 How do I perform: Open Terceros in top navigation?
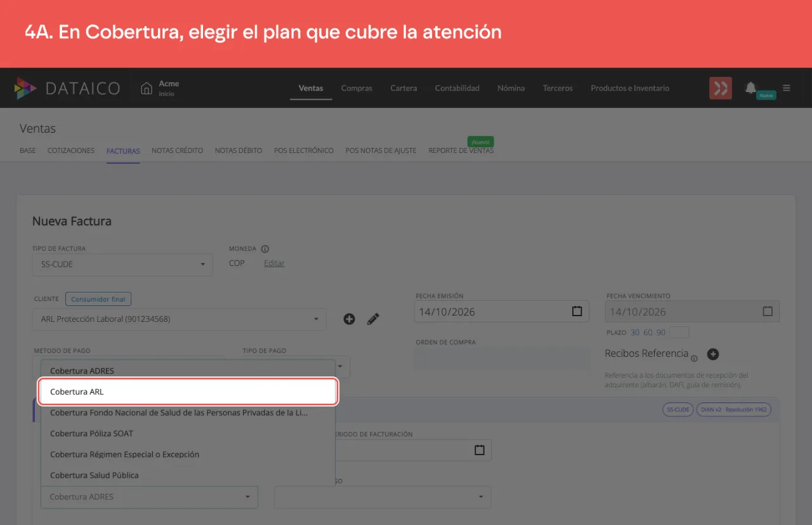tap(558, 88)
